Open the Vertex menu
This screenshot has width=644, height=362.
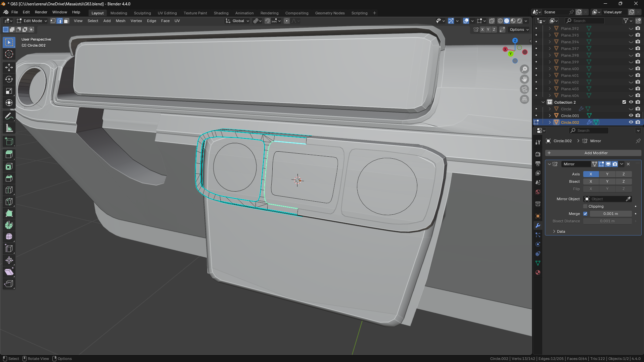[x=136, y=21]
